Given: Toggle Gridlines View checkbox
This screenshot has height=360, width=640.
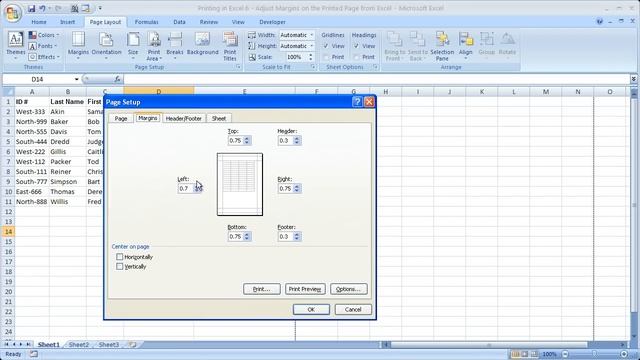Looking at the screenshot, I should click(x=326, y=46).
